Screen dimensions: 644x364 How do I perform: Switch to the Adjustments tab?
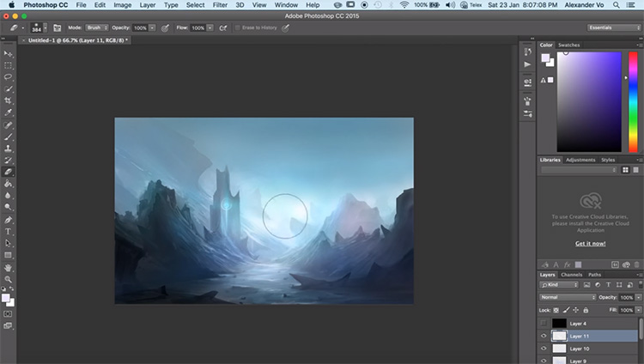tap(580, 160)
